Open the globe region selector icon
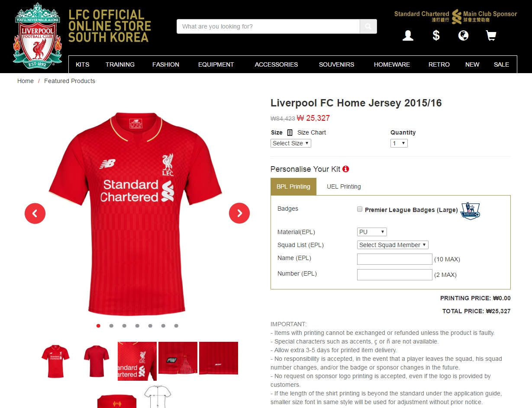Screen dimensions: 532x408 coord(463,35)
